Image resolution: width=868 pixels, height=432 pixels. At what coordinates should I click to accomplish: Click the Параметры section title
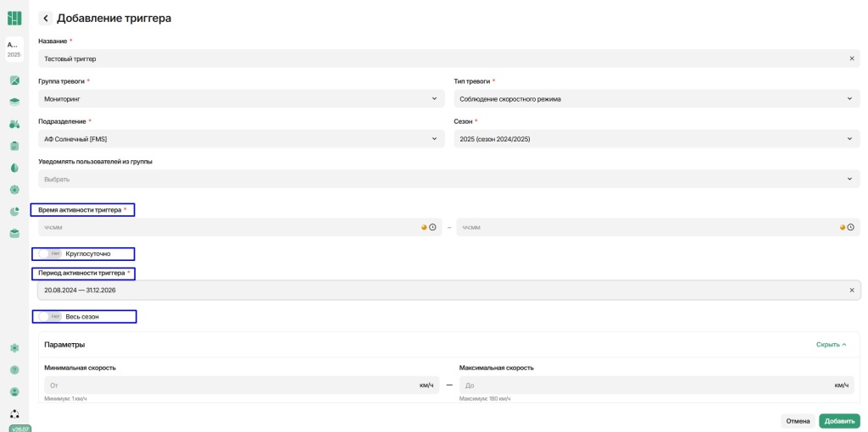pos(64,345)
